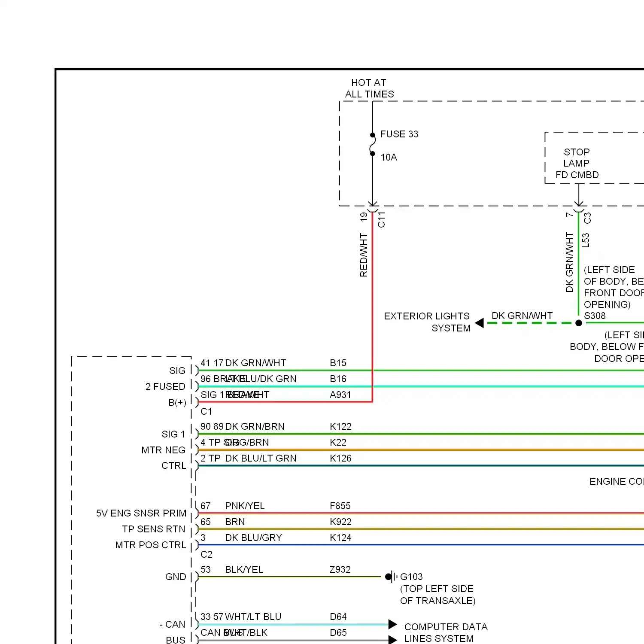Select the "COMPUTER DATA LINES SYSTEM" text
Image resolution: width=644 pixels, height=644 pixels.
446,632
